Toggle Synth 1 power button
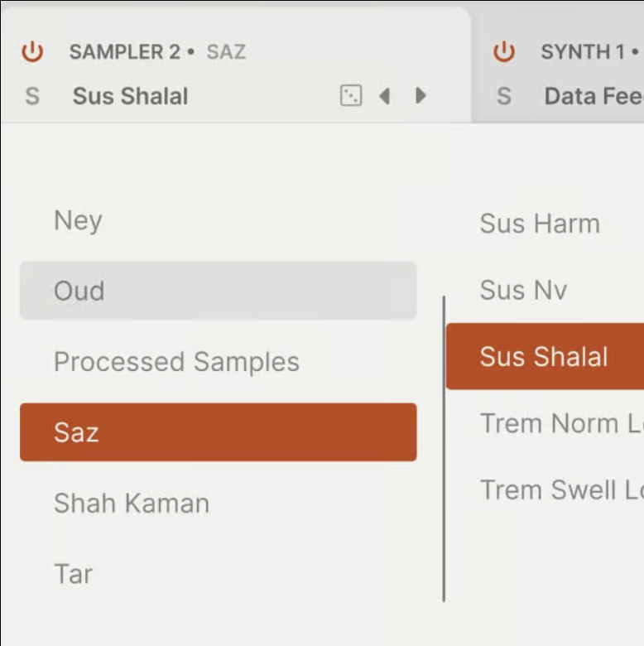 click(x=503, y=52)
